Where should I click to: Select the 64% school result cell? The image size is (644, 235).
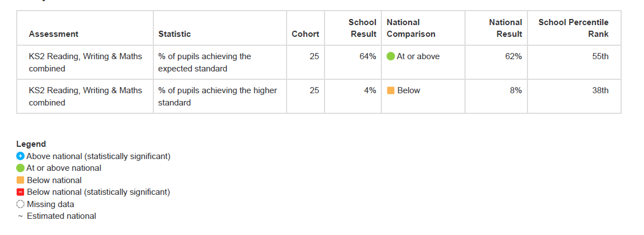tap(368, 56)
